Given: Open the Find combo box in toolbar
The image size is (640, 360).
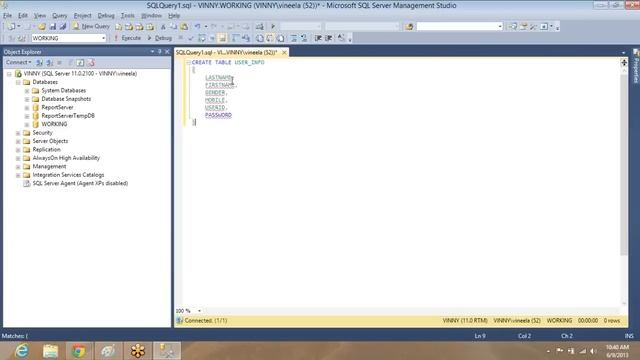Looking at the screenshot, I should (x=460, y=27).
